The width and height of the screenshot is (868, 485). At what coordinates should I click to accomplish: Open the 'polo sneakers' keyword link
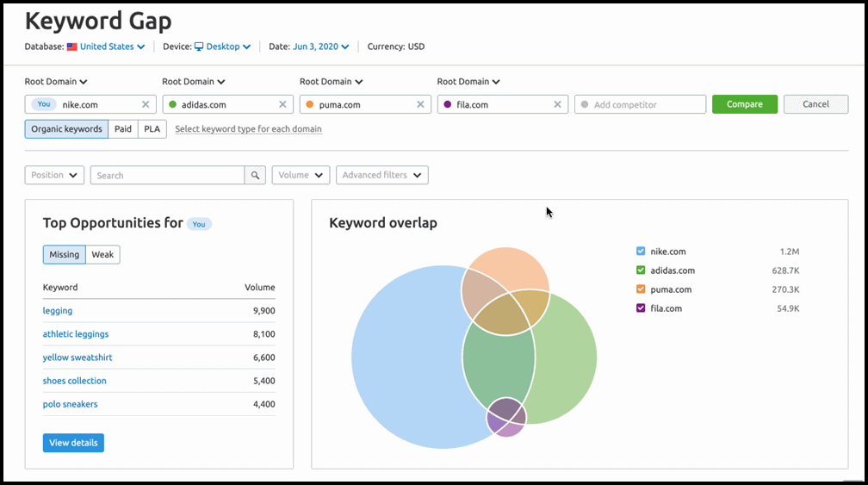coord(71,404)
